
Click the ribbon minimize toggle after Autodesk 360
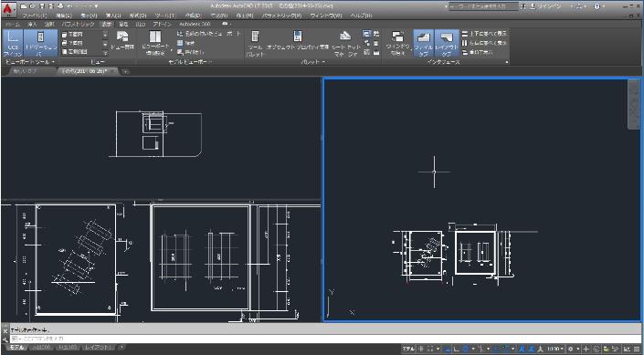(x=224, y=25)
